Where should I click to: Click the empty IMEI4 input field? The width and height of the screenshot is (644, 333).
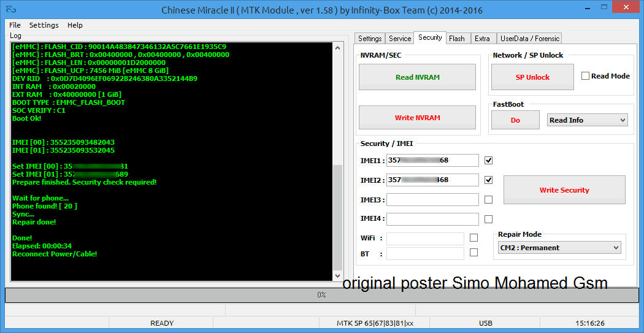point(432,219)
